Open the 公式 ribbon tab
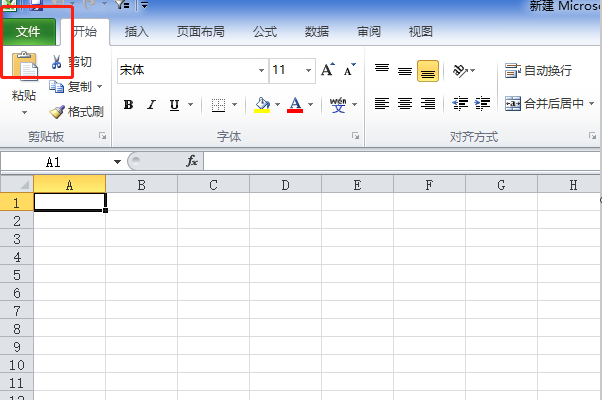This screenshot has width=602, height=400. (x=265, y=31)
